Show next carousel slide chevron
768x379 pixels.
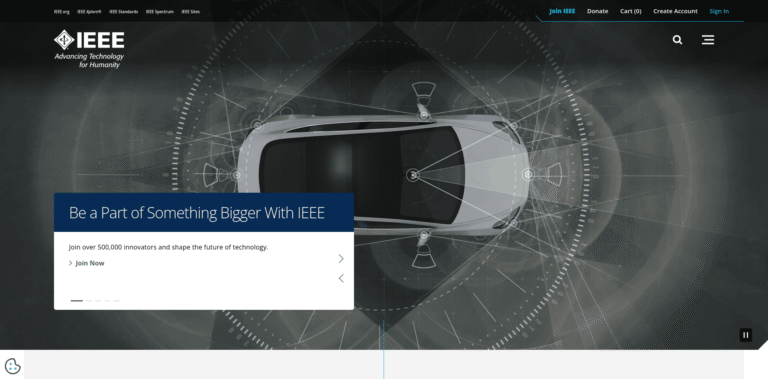click(341, 259)
